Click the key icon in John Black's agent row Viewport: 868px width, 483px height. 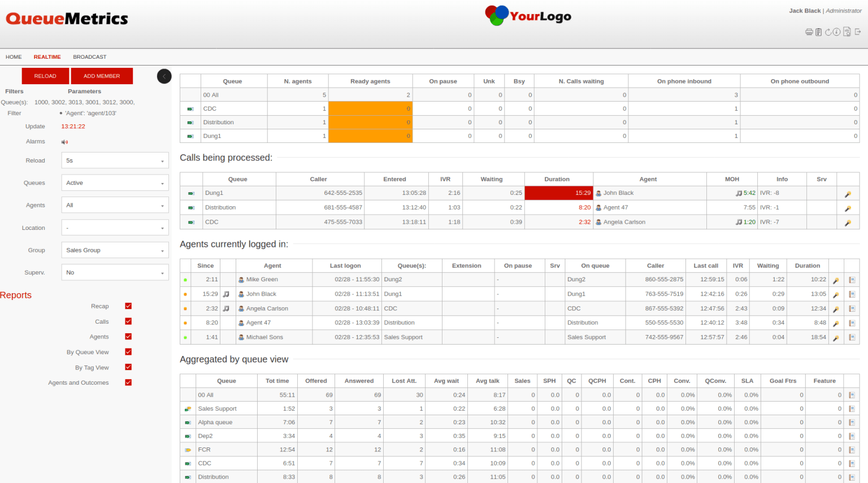pos(836,295)
